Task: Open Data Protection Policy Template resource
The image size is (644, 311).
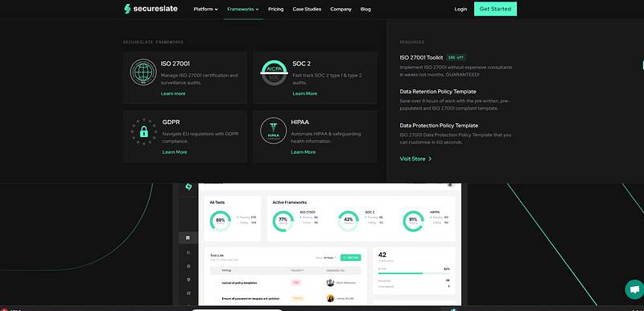Action: pyautogui.click(x=439, y=126)
